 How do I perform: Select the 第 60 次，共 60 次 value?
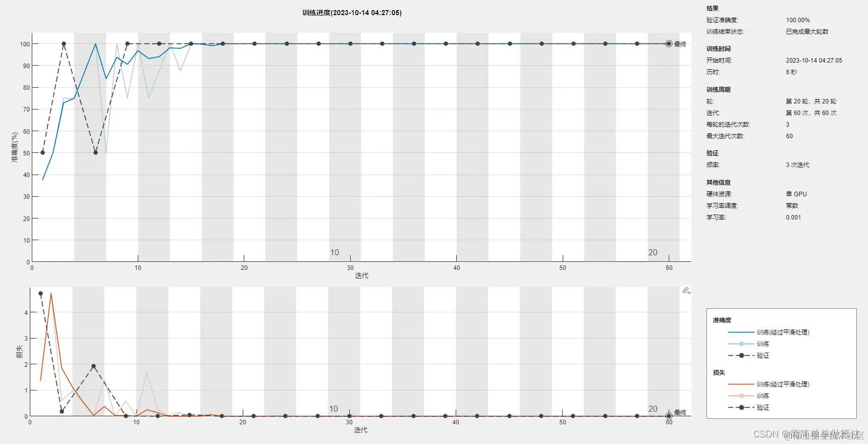point(811,113)
